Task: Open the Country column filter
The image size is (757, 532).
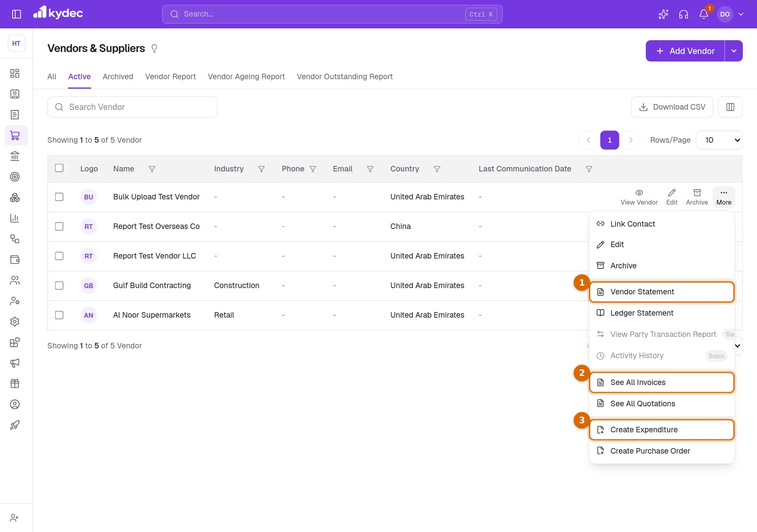Action: point(437,169)
